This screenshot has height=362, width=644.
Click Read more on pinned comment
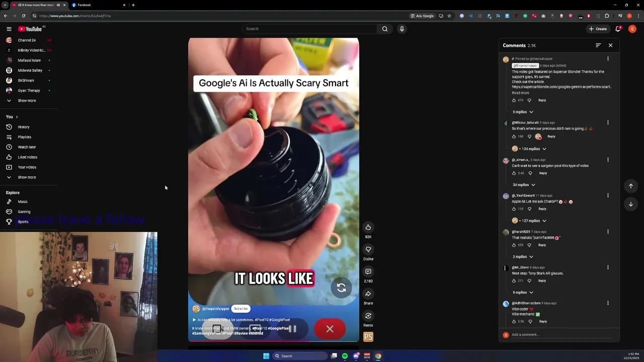point(520,93)
